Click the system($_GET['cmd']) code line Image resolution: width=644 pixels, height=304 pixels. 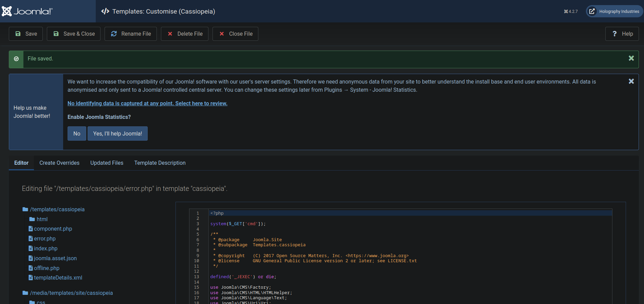(x=238, y=224)
